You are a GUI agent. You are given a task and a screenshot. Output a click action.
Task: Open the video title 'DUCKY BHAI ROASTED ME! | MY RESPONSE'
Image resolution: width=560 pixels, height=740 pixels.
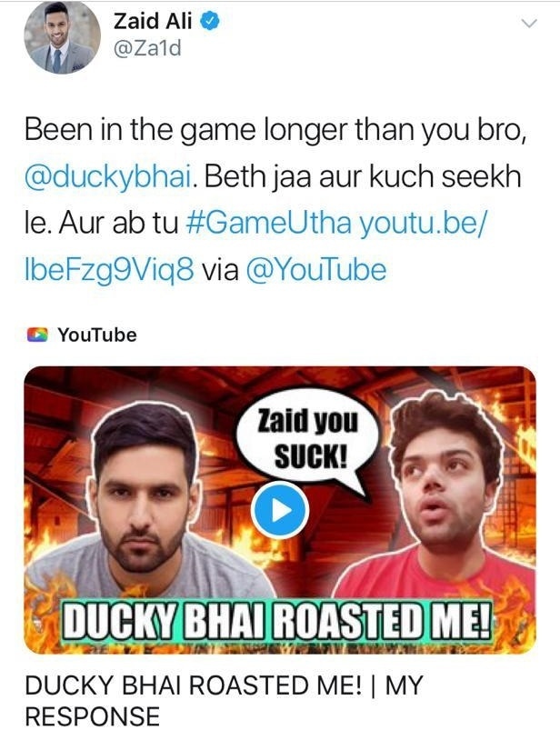click(x=224, y=700)
